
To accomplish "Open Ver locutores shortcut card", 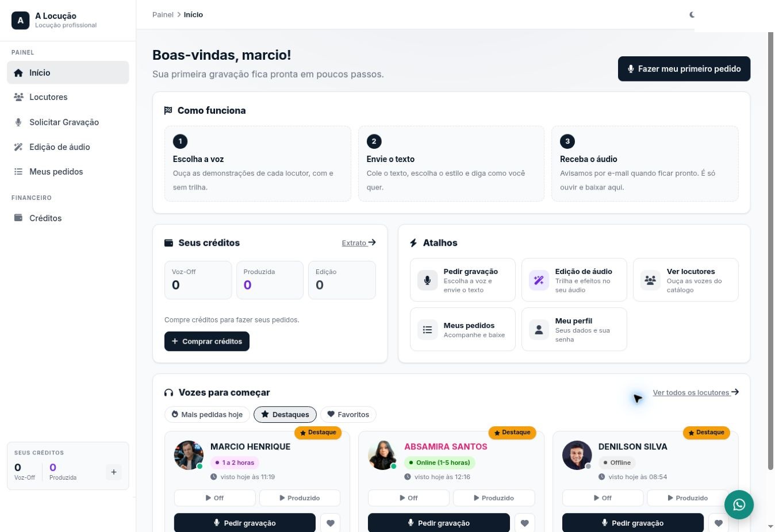I will point(686,280).
